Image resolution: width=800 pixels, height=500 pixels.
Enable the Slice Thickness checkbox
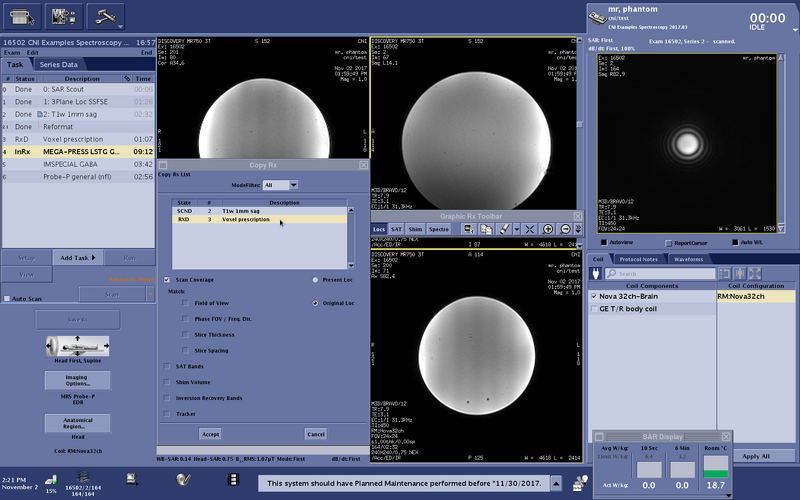pyautogui.click(x=185, y=335)
